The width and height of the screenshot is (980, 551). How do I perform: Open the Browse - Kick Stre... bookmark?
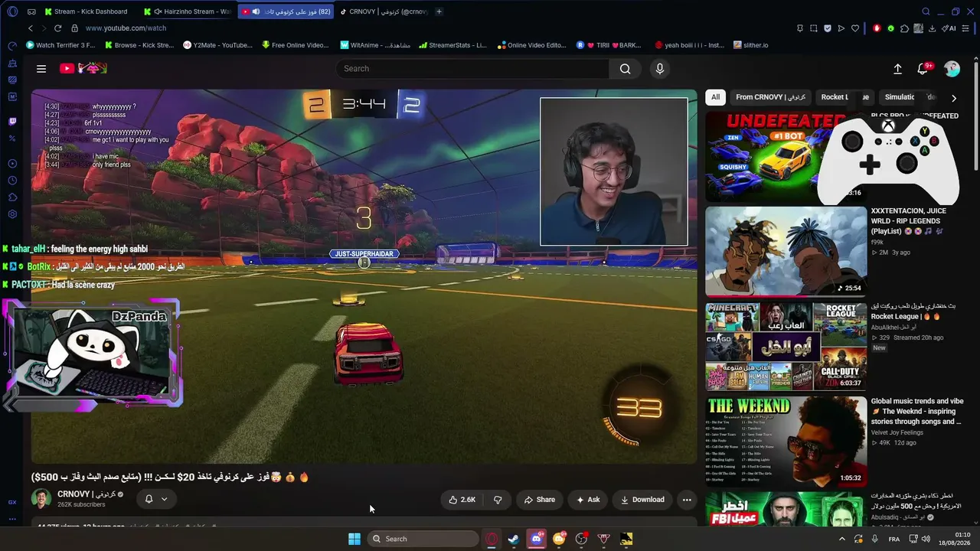139,45
